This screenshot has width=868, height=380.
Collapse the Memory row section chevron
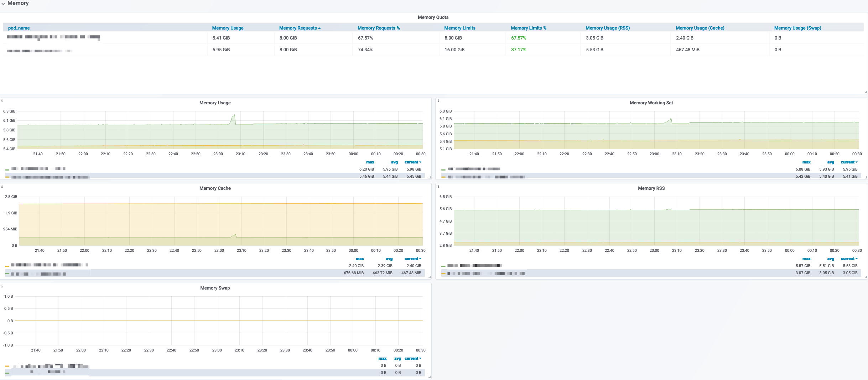coord(3,4)
